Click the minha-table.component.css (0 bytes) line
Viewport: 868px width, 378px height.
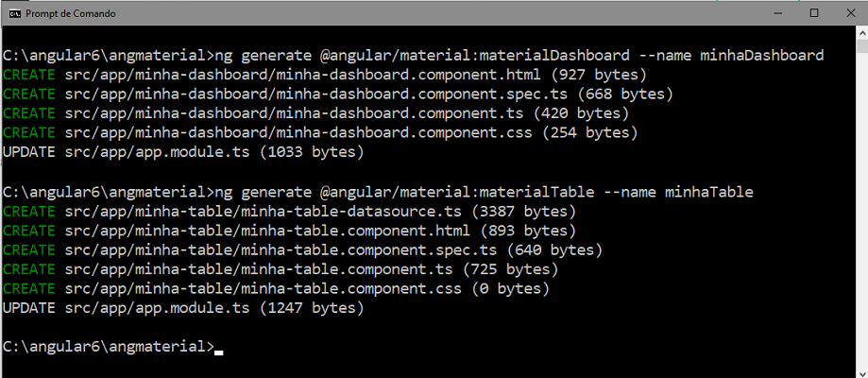(x=276, y=289)
